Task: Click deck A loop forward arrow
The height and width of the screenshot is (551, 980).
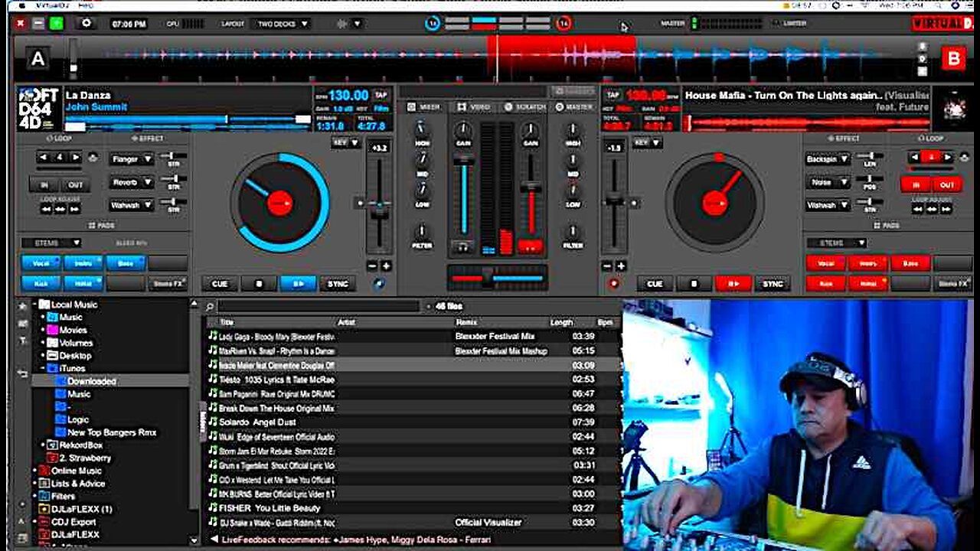Action: point(77,158)
